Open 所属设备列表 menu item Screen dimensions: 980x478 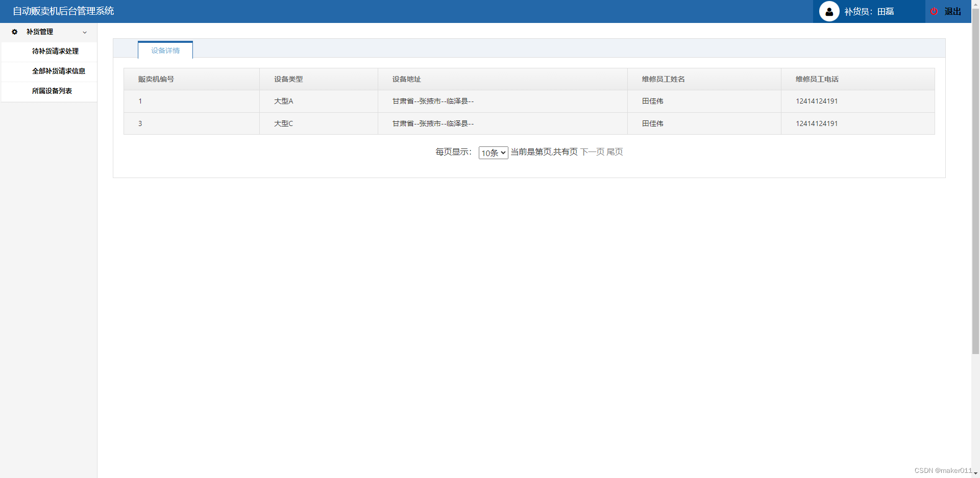52,91
